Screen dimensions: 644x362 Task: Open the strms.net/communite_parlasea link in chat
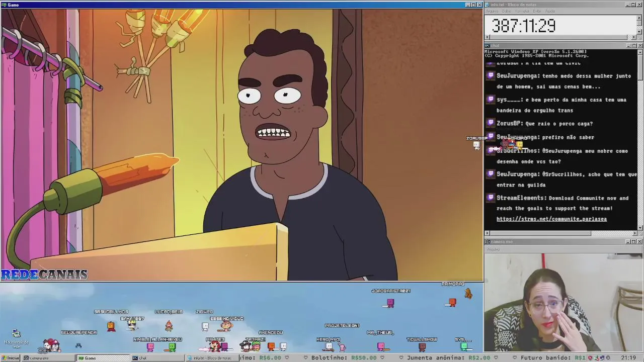point(551,219)
